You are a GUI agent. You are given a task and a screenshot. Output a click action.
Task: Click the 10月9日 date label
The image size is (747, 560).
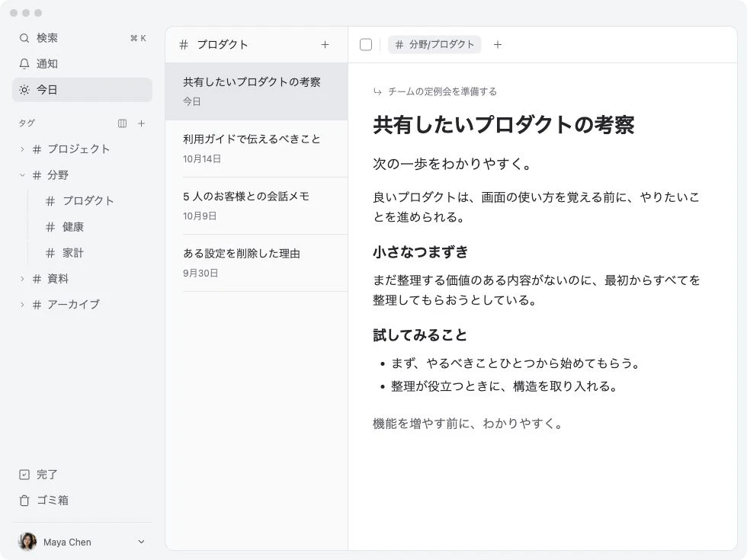(200, 216)
